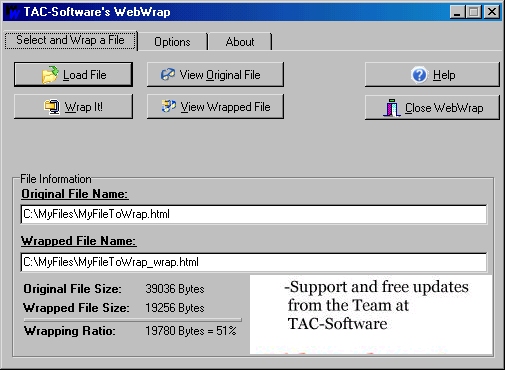
Task: Close the window with the X button
Action: (492, 12)
